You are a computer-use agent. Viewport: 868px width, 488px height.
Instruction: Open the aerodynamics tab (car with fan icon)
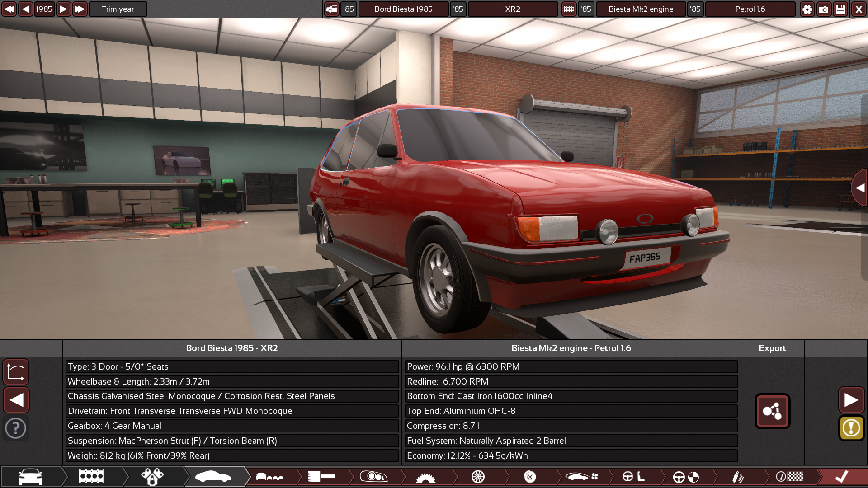tap(582, 477)
